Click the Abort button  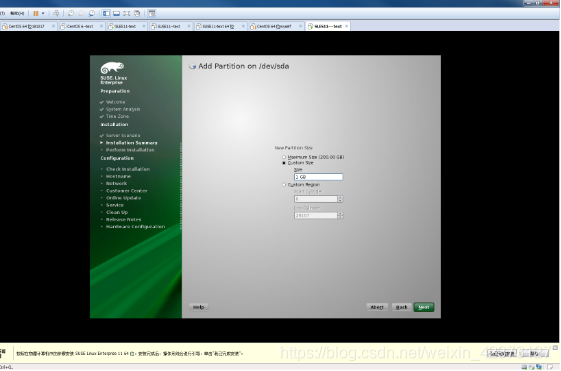(x=377, y=307)
